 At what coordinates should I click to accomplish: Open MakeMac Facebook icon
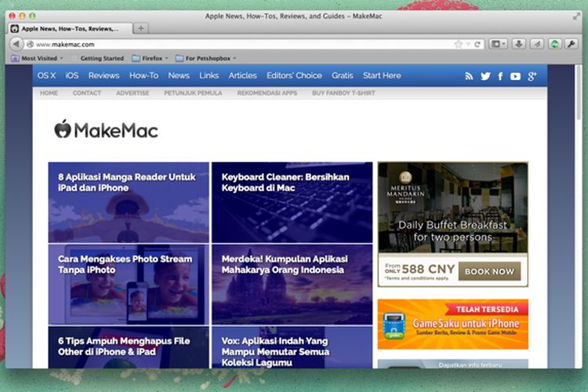[500, 76]
